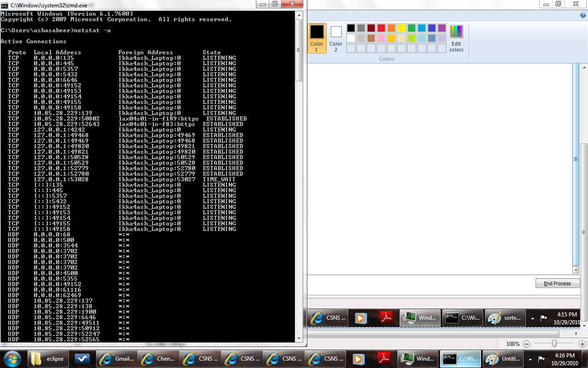Open the 4:16 PM taskbar clock
Image resolution: width=588 pixels, height=368 pixels.
click(564, 359)
